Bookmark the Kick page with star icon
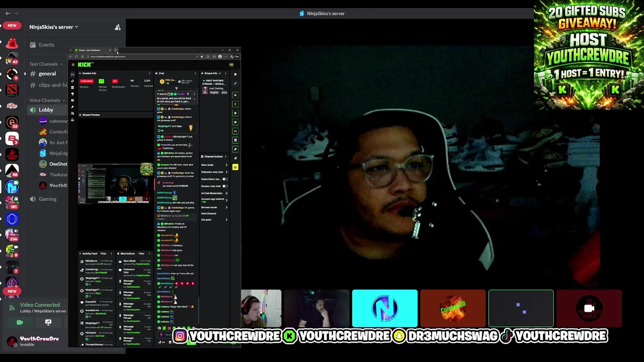The width and height of the screenshot is (644, 362). coord(202,56)
